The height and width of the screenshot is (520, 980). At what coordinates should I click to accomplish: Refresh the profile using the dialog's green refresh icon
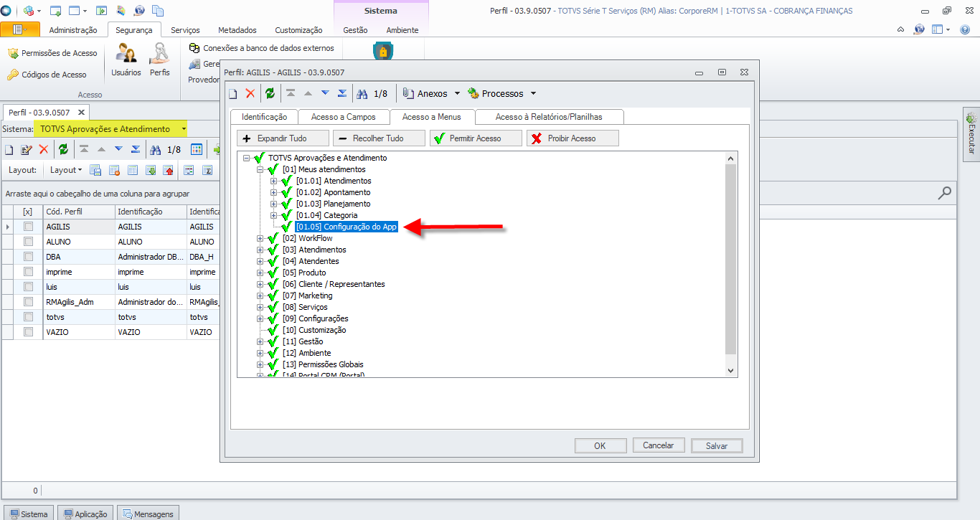270,94
